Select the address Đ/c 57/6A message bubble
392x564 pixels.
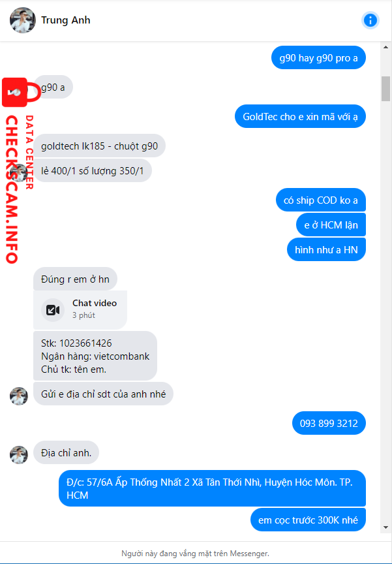coord(213,488)
